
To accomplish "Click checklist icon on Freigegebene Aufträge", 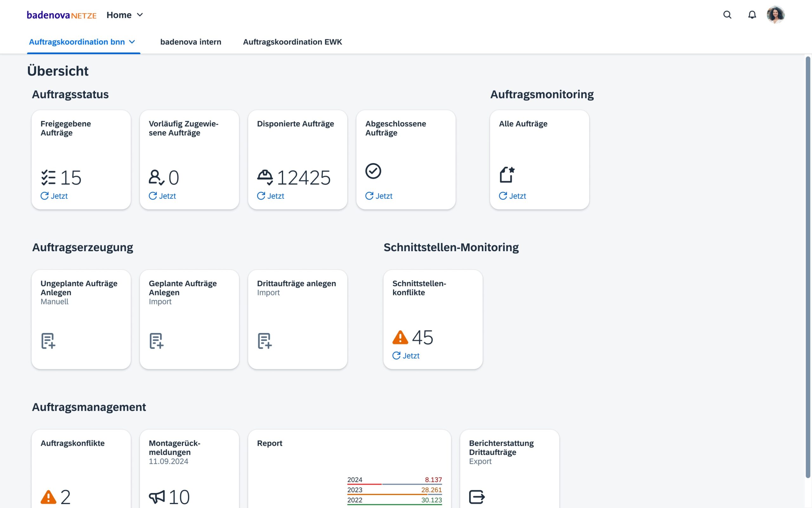I will pos(48,177).
